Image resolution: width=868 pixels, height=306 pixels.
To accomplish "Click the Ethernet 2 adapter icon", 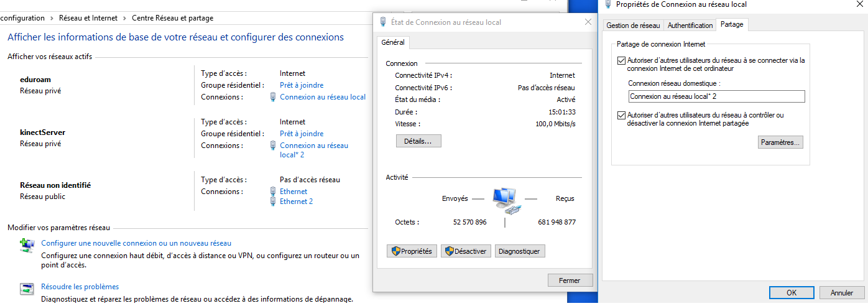I will (x=273, y=202).
